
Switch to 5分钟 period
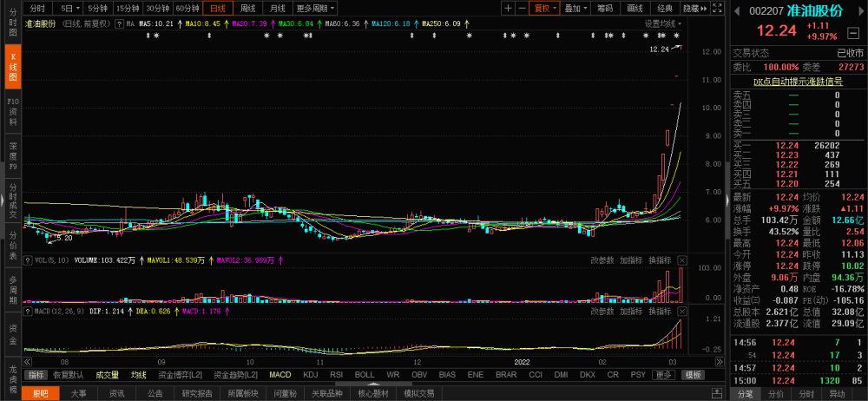(99, 9)
